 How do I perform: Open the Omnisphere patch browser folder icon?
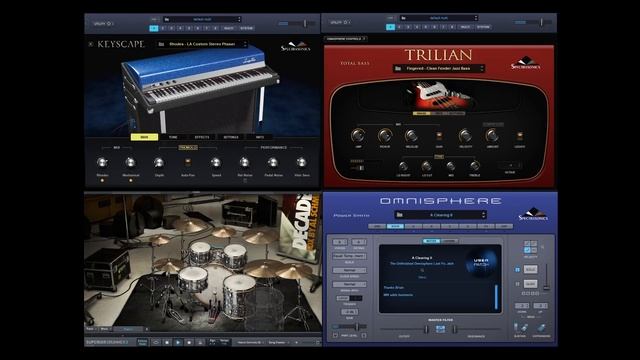[400, 215]
